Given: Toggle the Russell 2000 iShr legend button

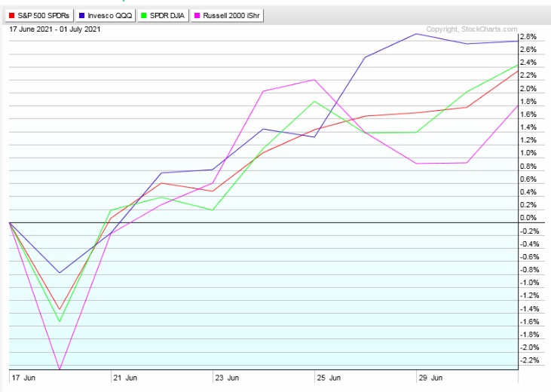Looking at the screenshot, I should [227, 16].
